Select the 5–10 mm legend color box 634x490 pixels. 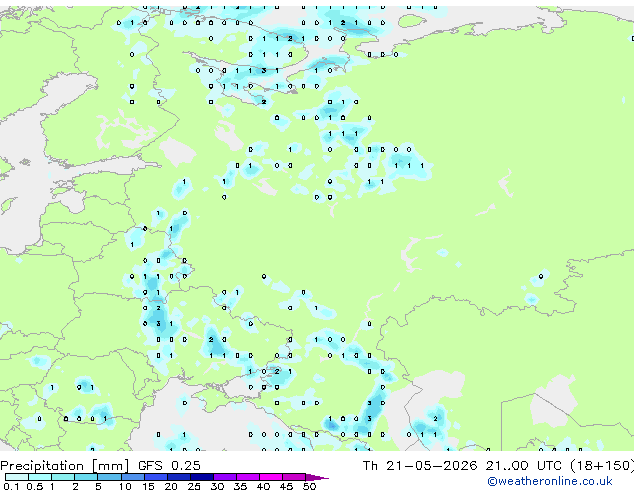tap(109, 477)
